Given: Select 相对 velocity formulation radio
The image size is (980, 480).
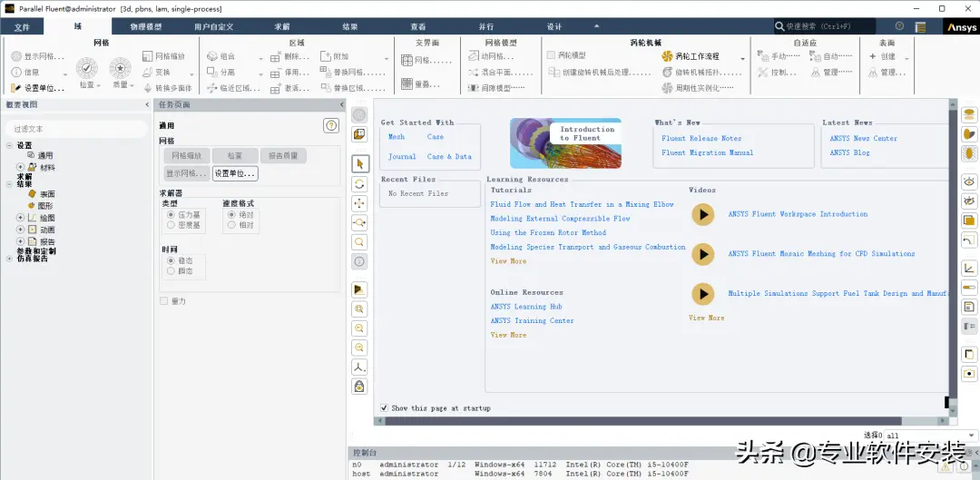Looking at the screenshot, I should pos(231,224).
